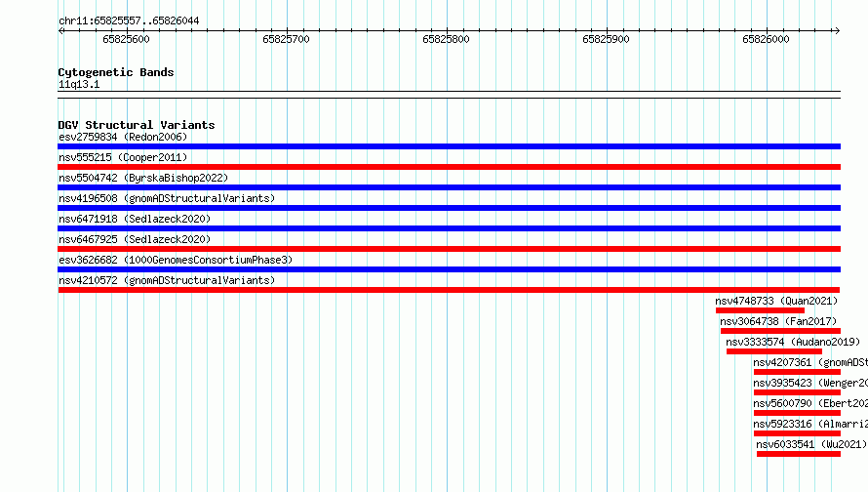The width and height of the screenshot is (868, 492).
Task: Click the blue esv2759834 (Redon2006) variant bar
Action: (449, 146)
